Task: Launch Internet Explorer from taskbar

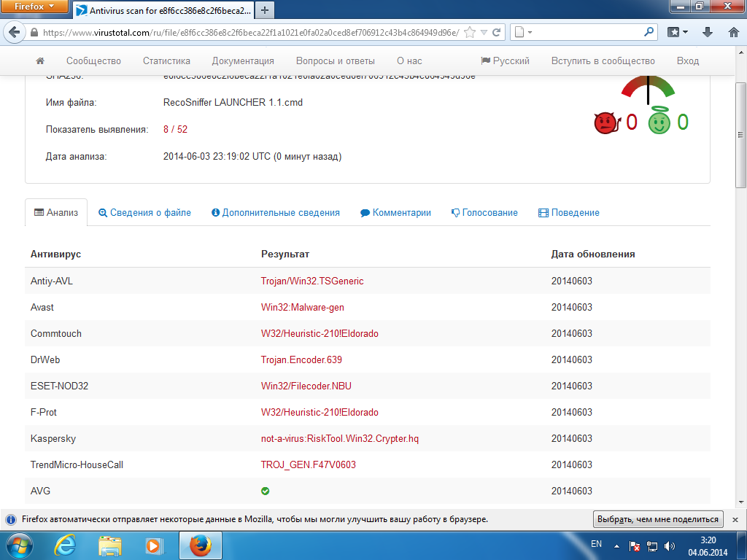Action: click(65, 545)
